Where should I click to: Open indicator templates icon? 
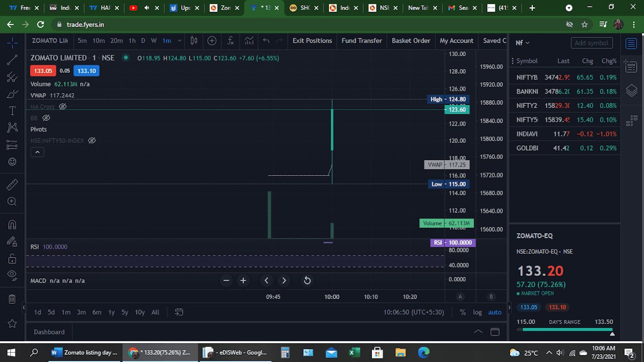249,41
